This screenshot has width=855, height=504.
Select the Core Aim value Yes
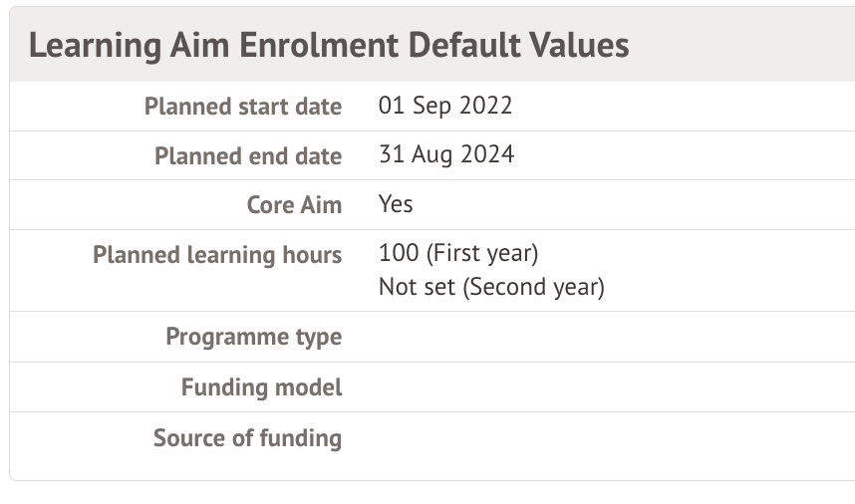click(396, 204)
